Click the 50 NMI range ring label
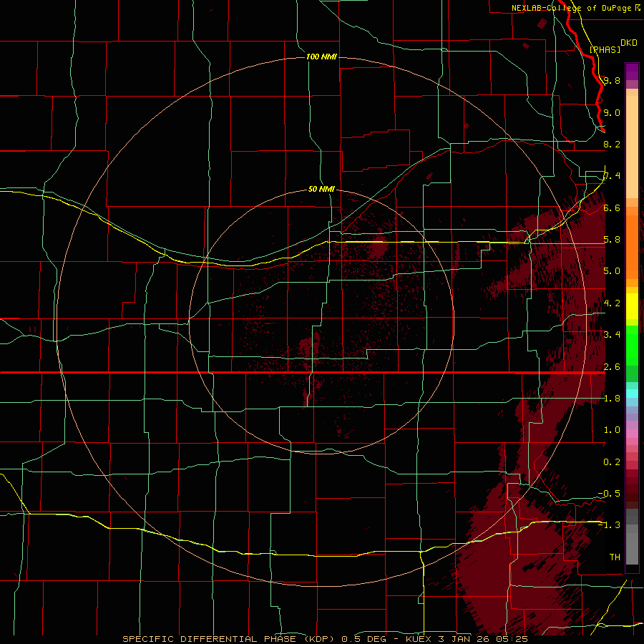 point(321,189)
